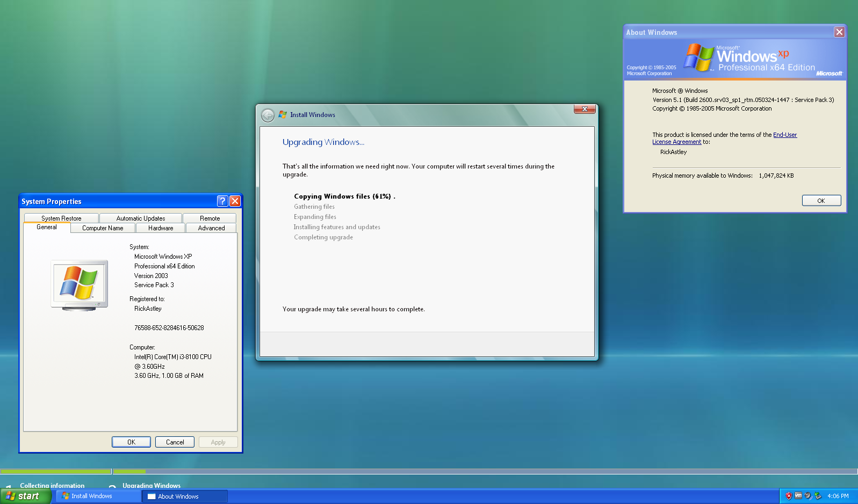Click the Windows monitor logo in System Properties
858x504 pixels.
(80, 285)
